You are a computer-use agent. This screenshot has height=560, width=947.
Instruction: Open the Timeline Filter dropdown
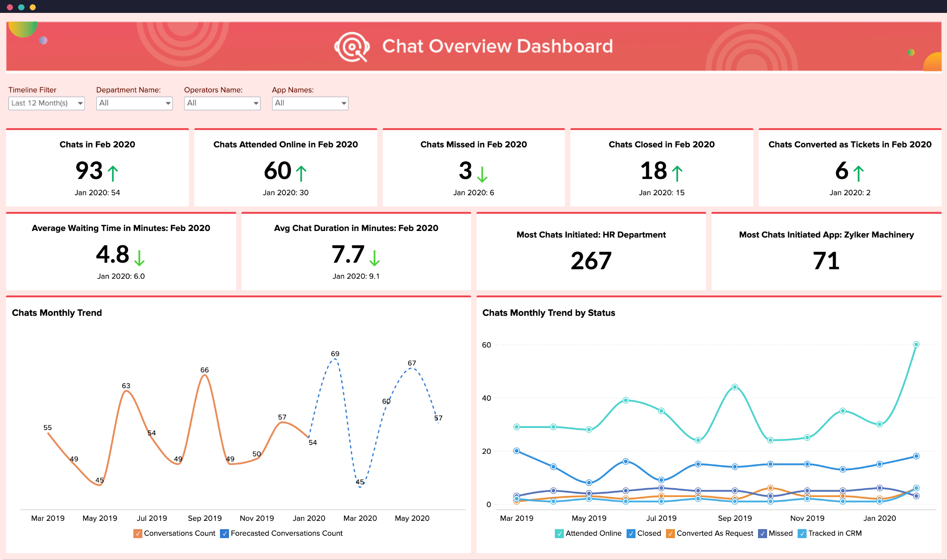46,103
